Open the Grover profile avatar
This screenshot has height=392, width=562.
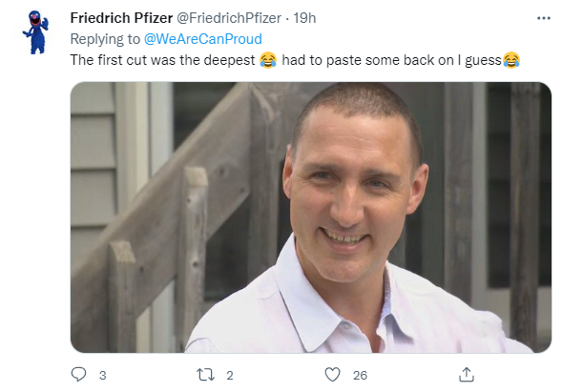(36, 31)
